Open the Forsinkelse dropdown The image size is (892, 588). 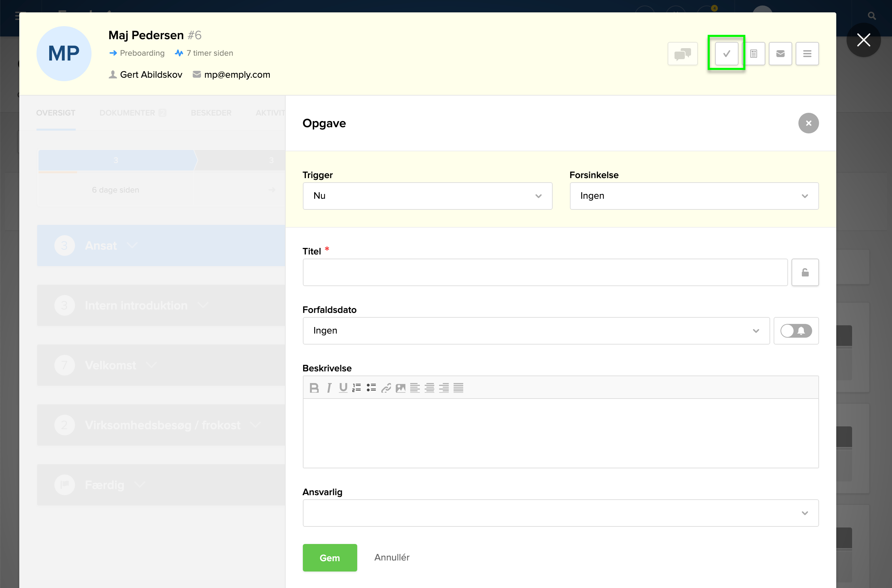[693, 196]
